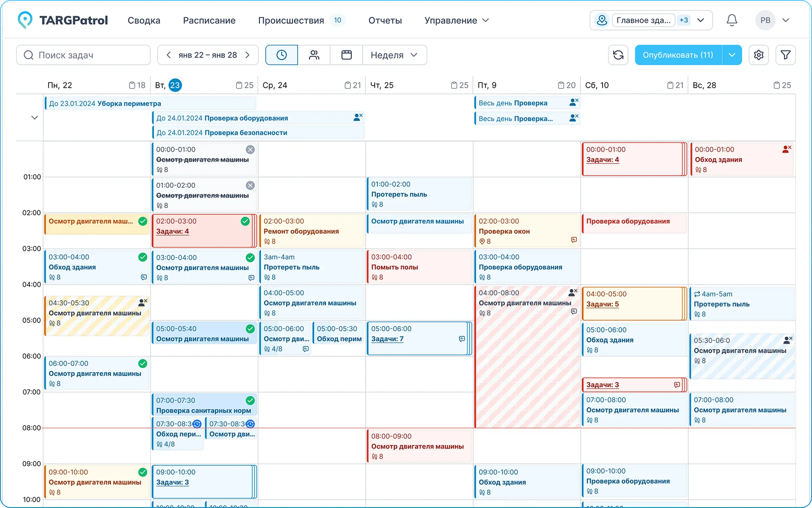Viewport: 812px width, 508px height.
Task: Select the clock time view icon
Action: coord(282,55)
